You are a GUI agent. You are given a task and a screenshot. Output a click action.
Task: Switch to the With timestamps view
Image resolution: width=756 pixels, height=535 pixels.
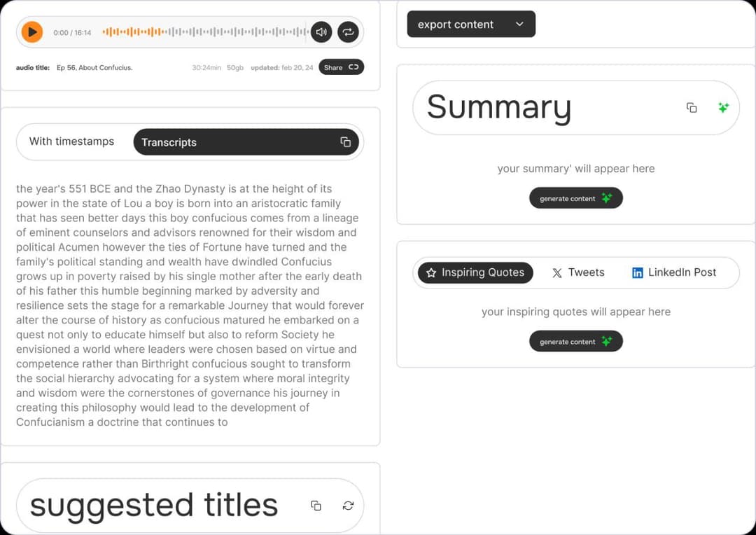[x=72, y=141]
